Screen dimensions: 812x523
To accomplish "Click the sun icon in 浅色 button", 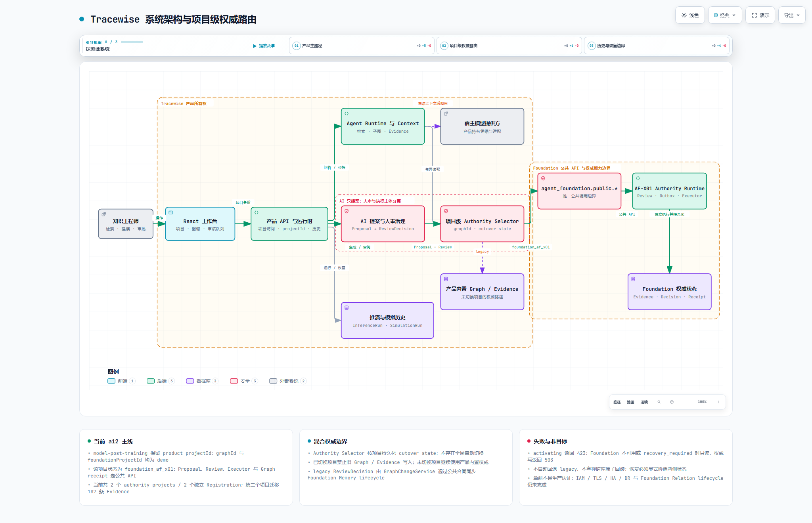I will [684, 15].
